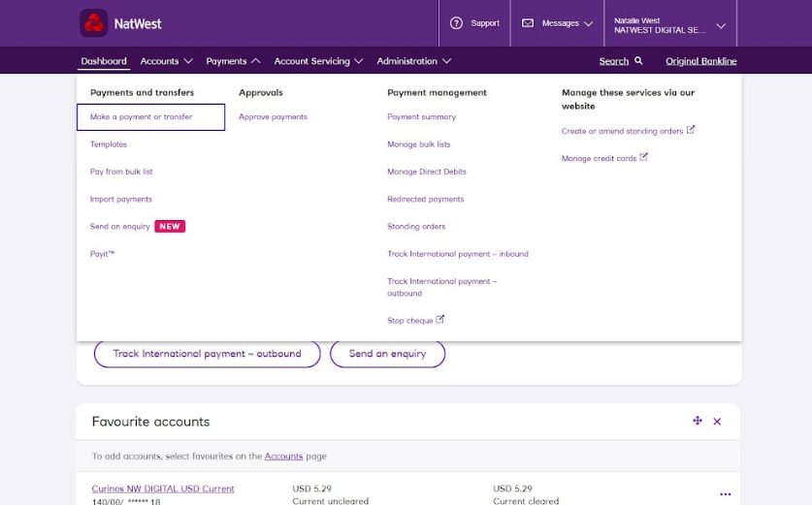The image size is (812, 505).
Task: Open Manage bulk lists
Action: 419,144
